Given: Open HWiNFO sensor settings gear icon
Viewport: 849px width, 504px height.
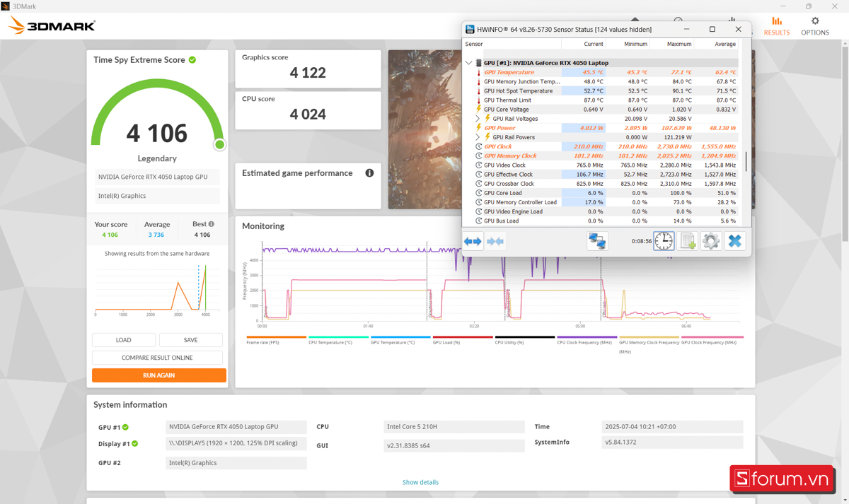Looking at the screenshot, I should coord(711,241).
